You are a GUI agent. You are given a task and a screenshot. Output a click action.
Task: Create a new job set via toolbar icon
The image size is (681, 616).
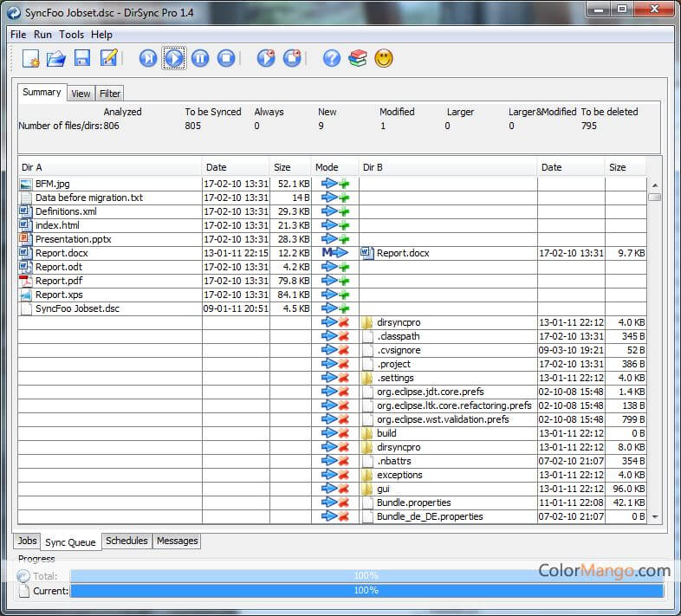[31, 58]
